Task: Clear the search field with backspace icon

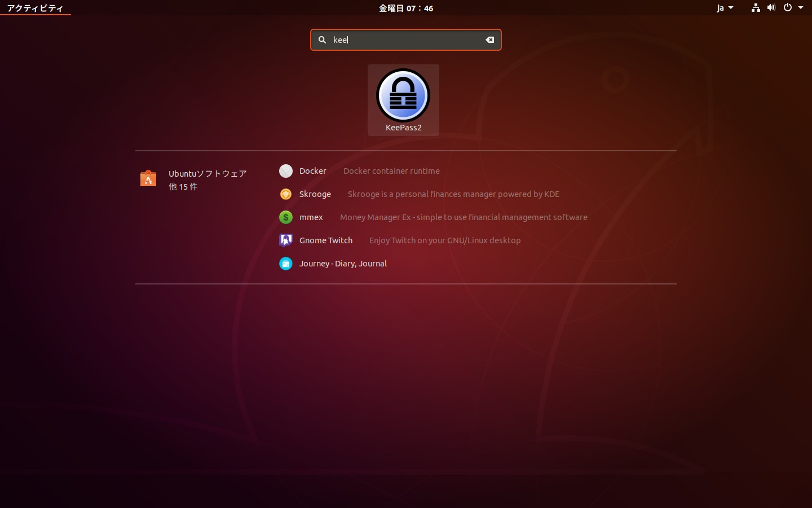Action: (x=490, y=40)
